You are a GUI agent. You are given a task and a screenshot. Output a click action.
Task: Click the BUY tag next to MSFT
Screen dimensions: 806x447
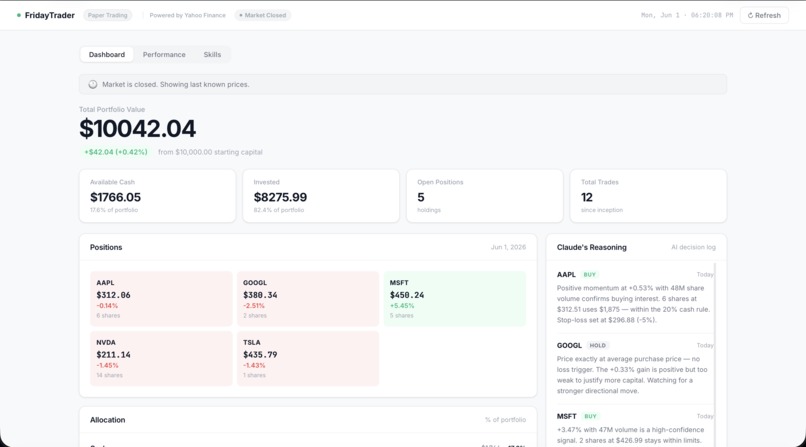(x=591, y=417)
